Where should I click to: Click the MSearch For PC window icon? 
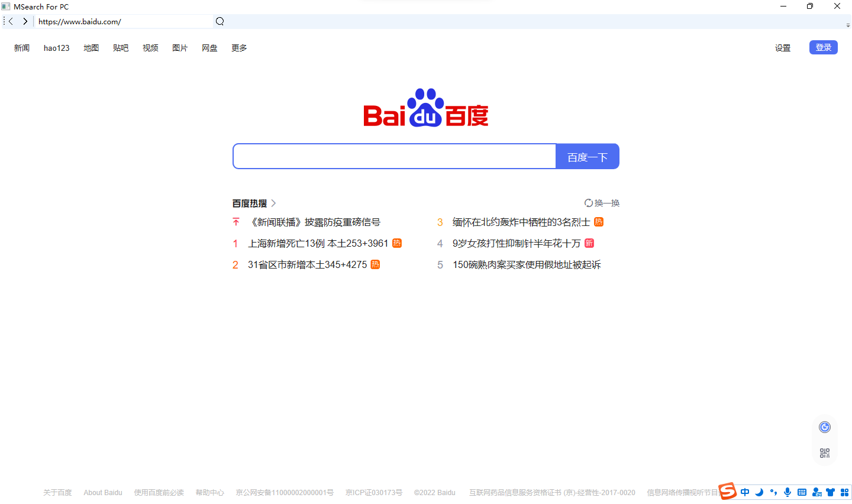6,7
